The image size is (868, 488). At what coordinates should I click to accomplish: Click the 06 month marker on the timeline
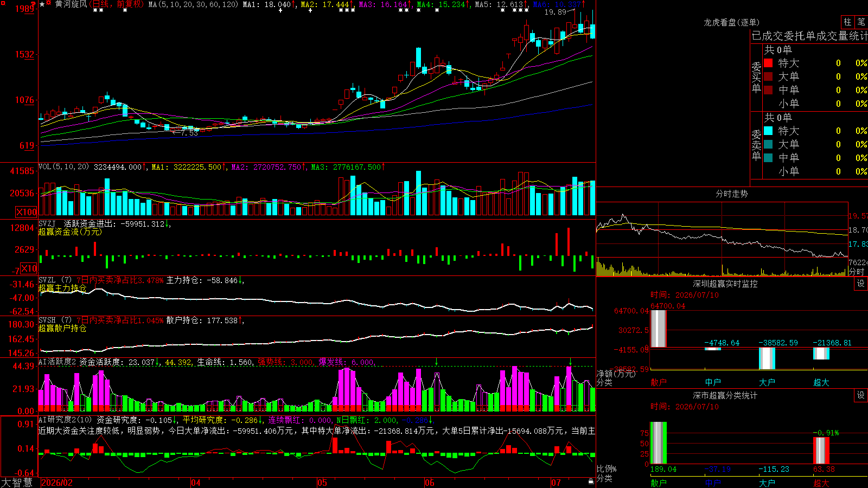click(x=430, y=483)
